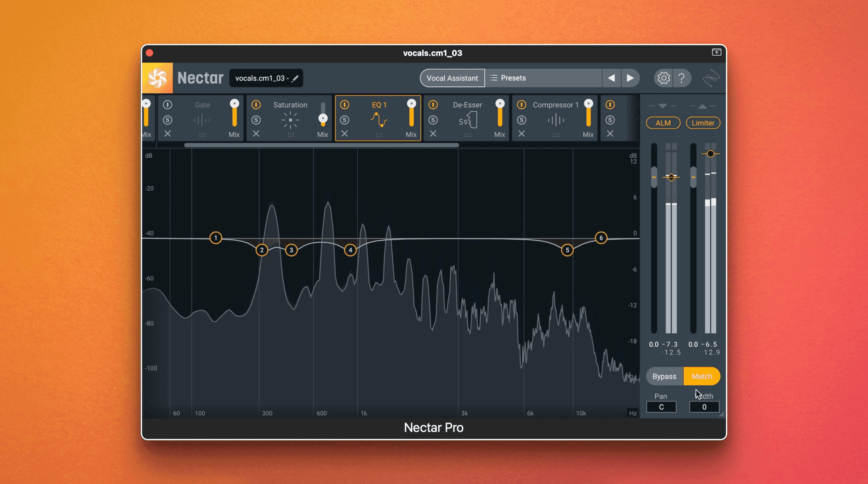This screenshot has width=868, height=484.
Task: Select the De-Esser module icon
Action: 468,120
